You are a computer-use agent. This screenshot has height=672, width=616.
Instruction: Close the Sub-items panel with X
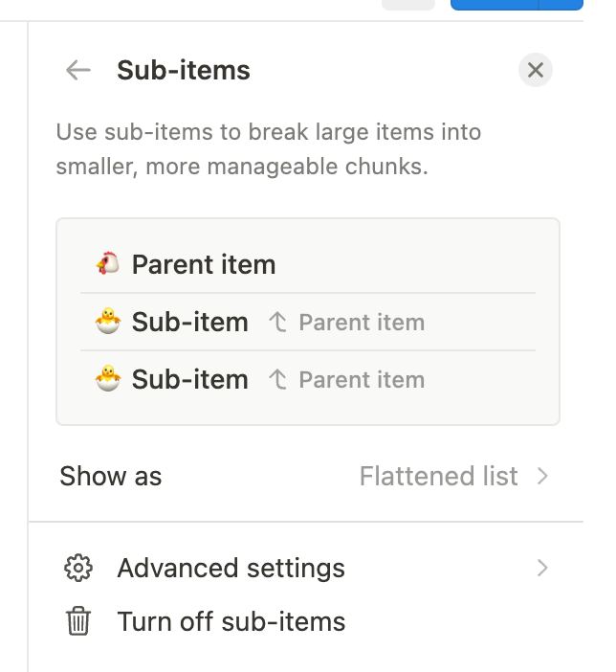[536, 70]
